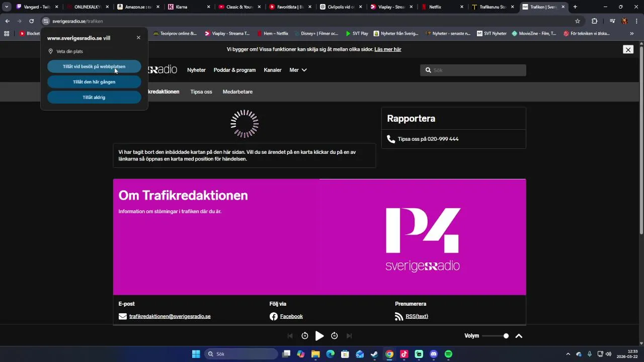Open a new tab with the plus button
The width and height of the screenshot is (644, 362).
pyautogui.click(x=575, y=7)
